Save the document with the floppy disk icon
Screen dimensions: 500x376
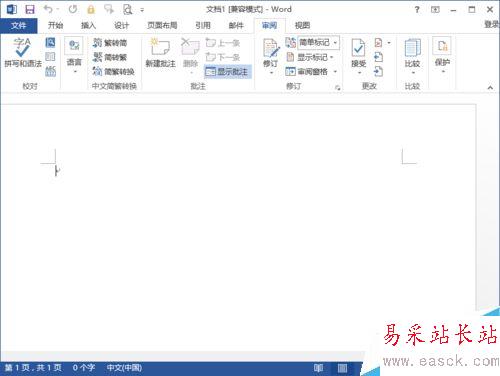pyautogui.click(x=30, y=9)
